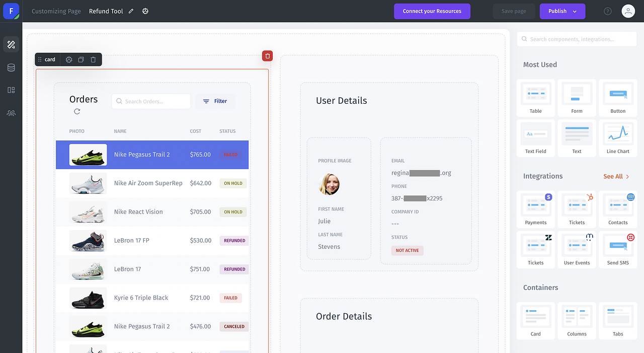Open the Filter options for Orders

coord(215,101)
